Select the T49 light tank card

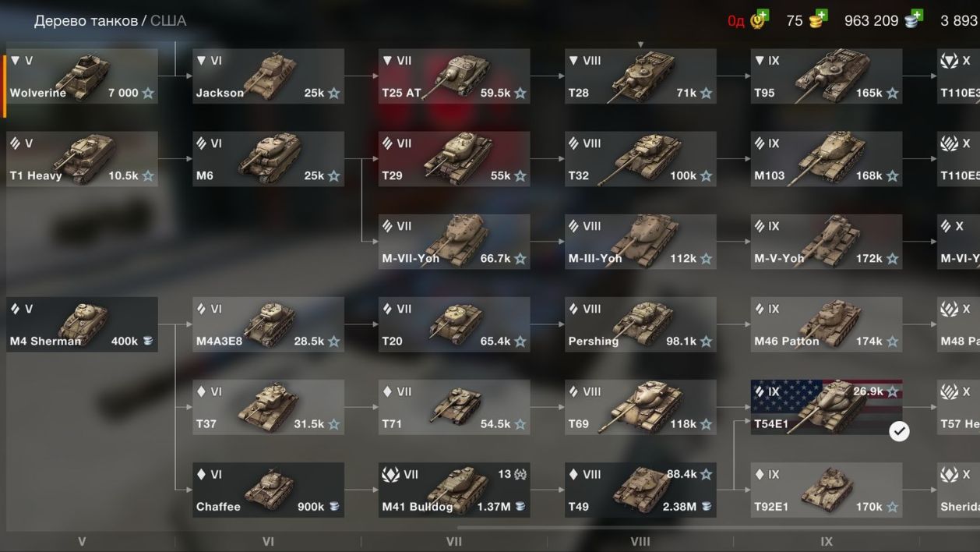640,490
